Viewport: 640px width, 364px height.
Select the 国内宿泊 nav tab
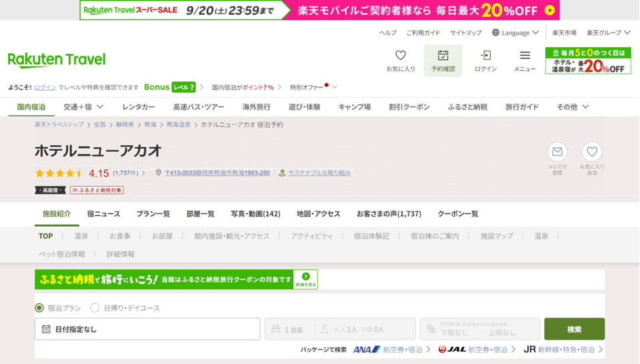[31, 107]
